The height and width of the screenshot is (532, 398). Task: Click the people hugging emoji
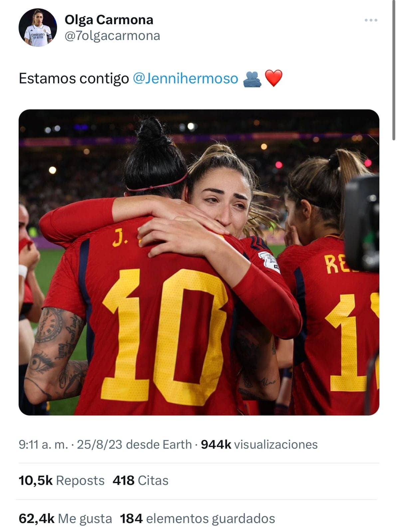pyautogui.click(x=252, y=79)
